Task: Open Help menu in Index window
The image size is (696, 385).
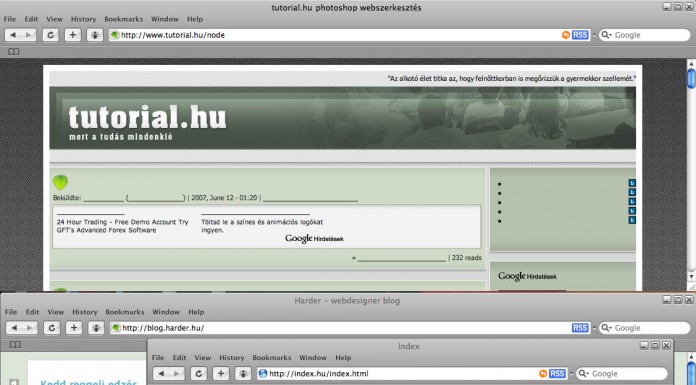Action: point(343,357)
